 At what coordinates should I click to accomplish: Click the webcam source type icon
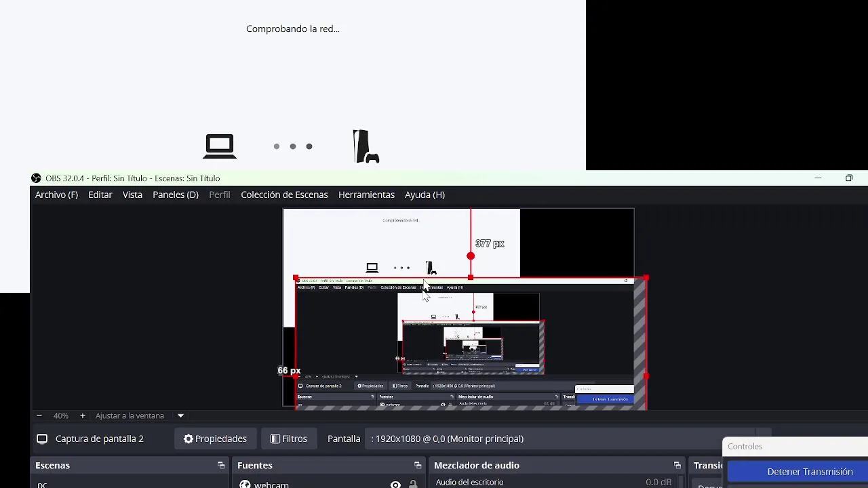245,484
